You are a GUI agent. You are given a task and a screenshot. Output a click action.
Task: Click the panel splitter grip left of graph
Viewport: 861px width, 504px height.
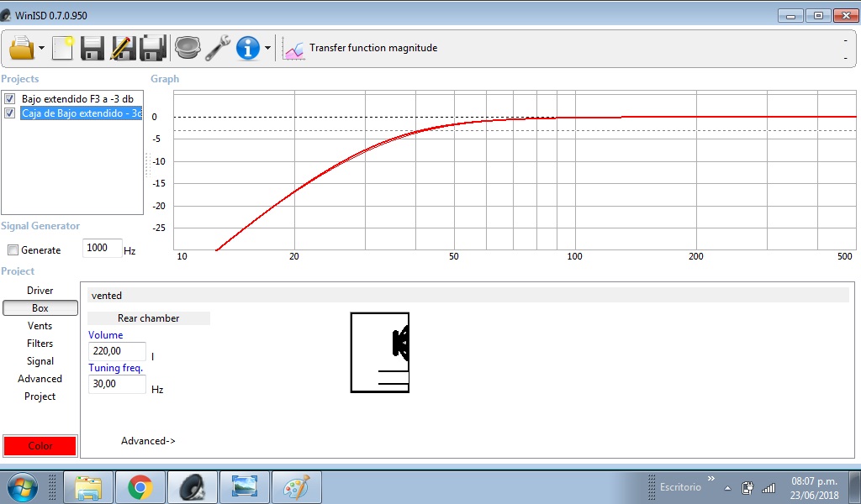(147, 165)
